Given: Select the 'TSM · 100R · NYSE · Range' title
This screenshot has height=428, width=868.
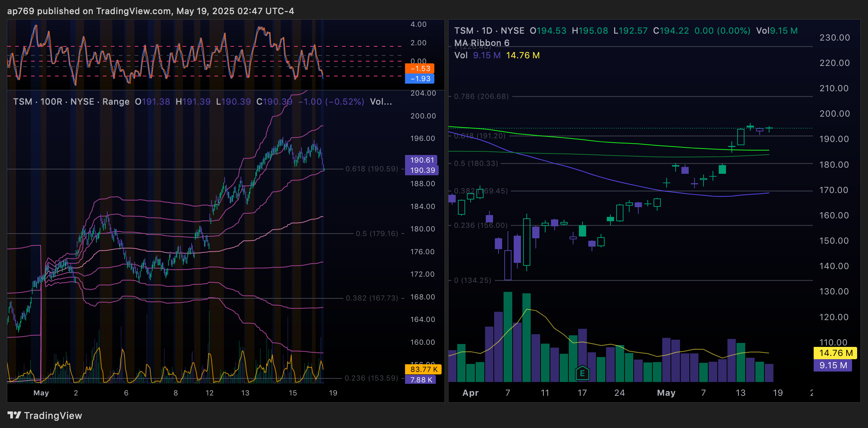Looking at the screenshot, I should point(71,102).
